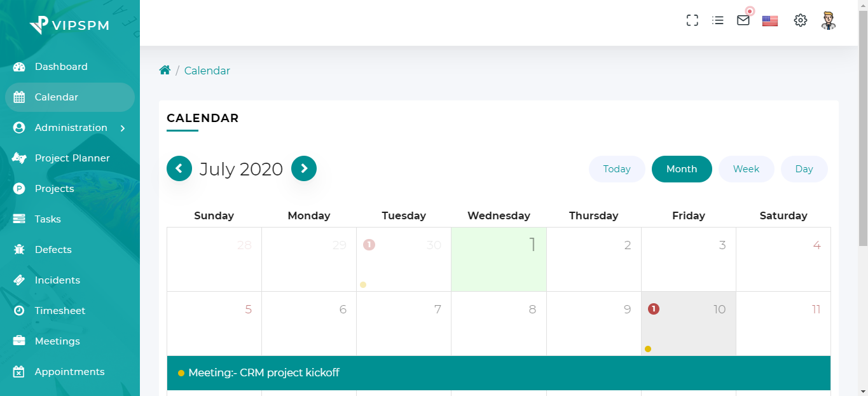This screenshot has height=396, width=868.
Task: Switch calendar to Day view
Action: [804, 169]
